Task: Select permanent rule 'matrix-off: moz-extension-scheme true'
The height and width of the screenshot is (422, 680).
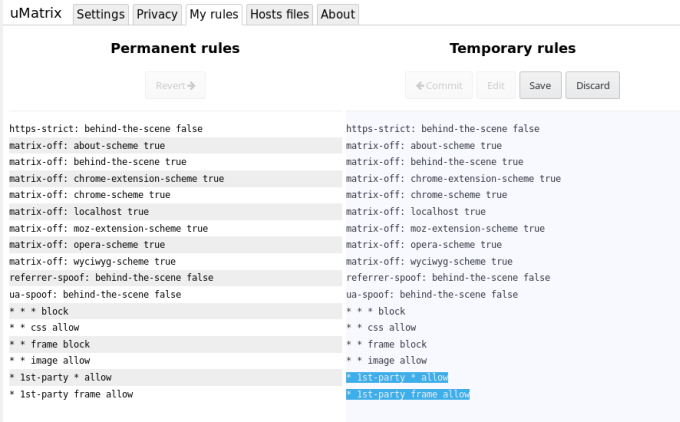Action: [176, 228]
